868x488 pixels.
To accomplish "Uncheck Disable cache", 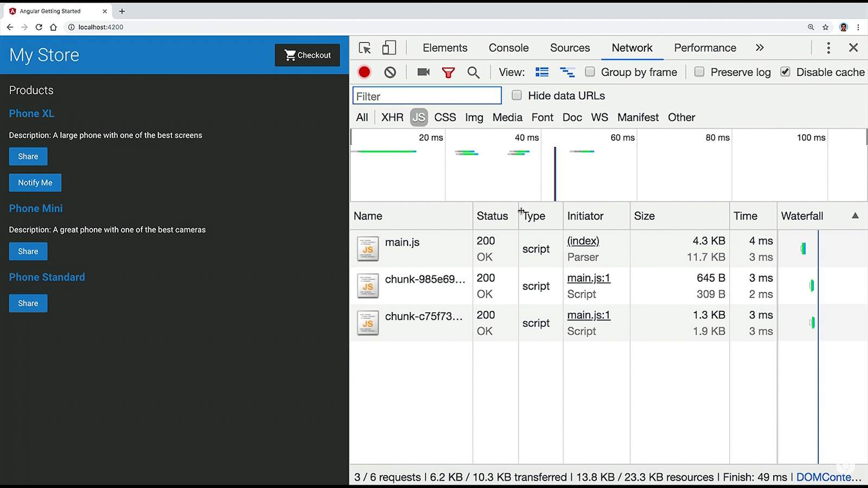I will pos(786,72).
